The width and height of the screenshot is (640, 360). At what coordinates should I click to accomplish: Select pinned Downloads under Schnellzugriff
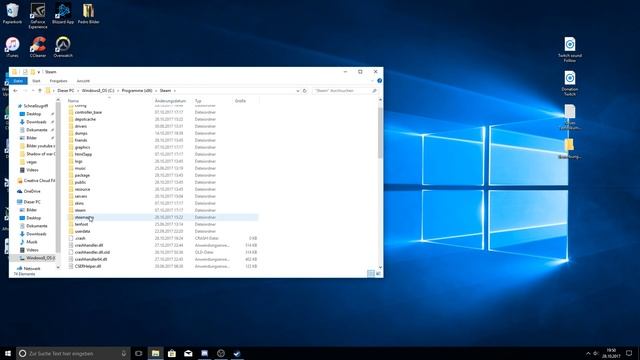pos(36,122)
